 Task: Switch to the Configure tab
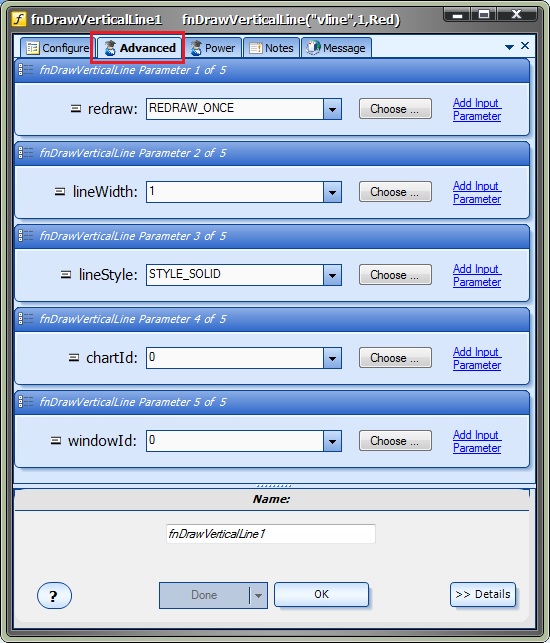58,48
